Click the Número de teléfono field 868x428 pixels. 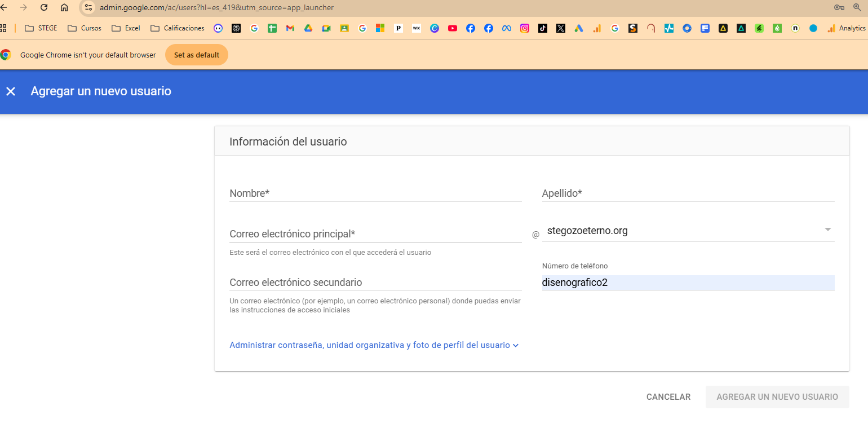click(688, 283)
